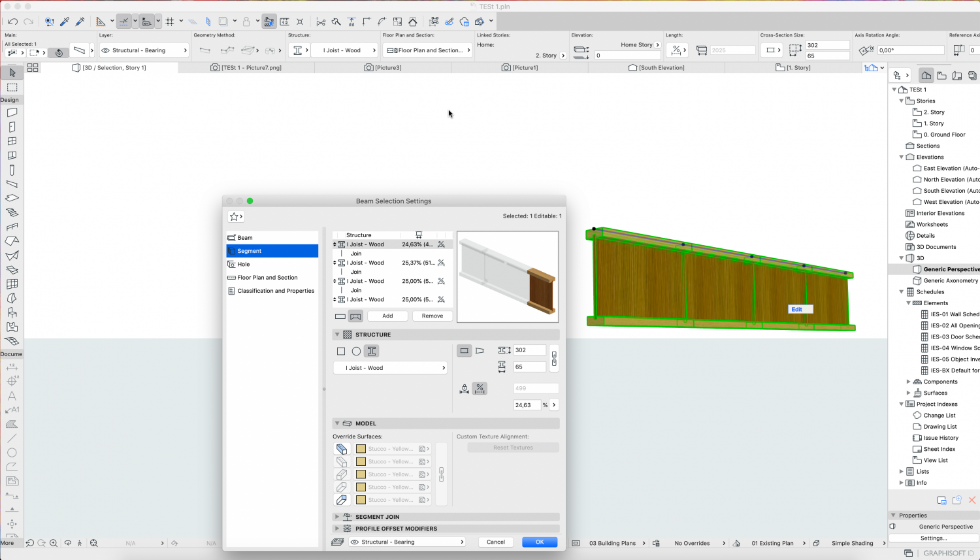Switch to the [South Elevation] tab
The width and height of the screenshot is (980, 560).
click(657, 67)
